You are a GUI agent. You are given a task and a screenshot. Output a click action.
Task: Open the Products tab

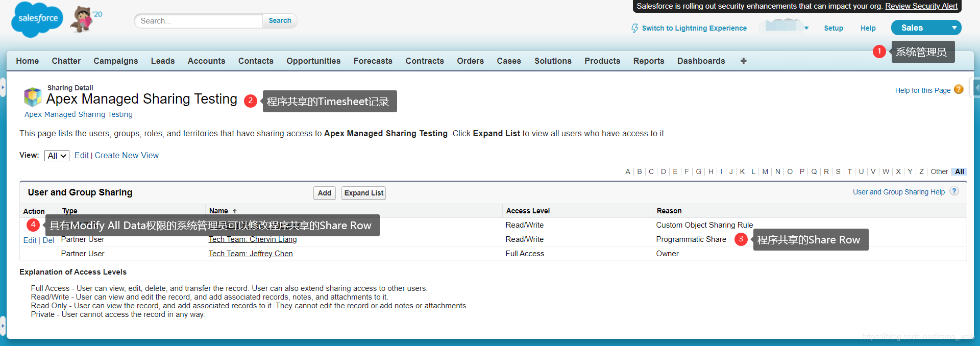(602, 61)
